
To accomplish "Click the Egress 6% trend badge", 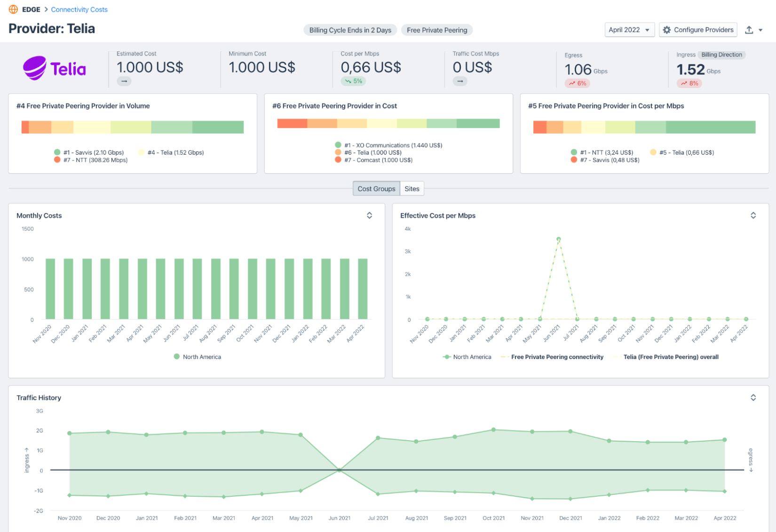I will [x=578, y=83].
